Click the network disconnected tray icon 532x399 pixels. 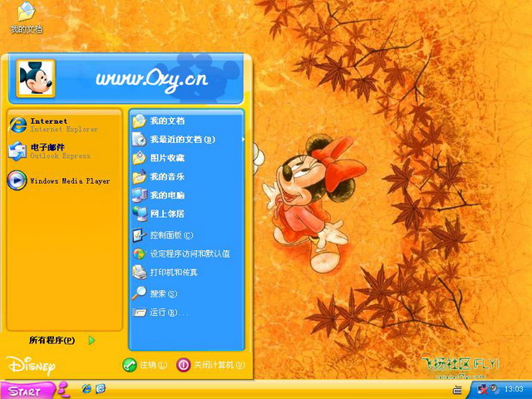(x=482, y=389)
